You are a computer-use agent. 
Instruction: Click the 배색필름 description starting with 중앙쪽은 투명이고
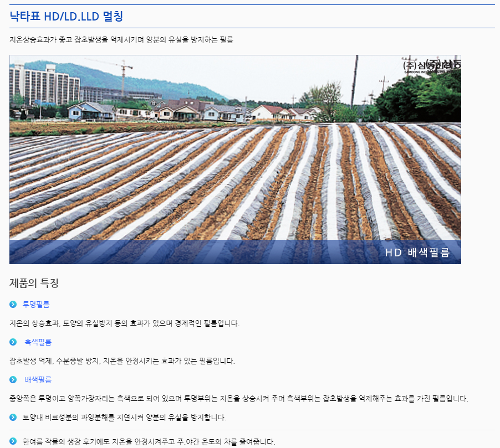coord(238,398)
